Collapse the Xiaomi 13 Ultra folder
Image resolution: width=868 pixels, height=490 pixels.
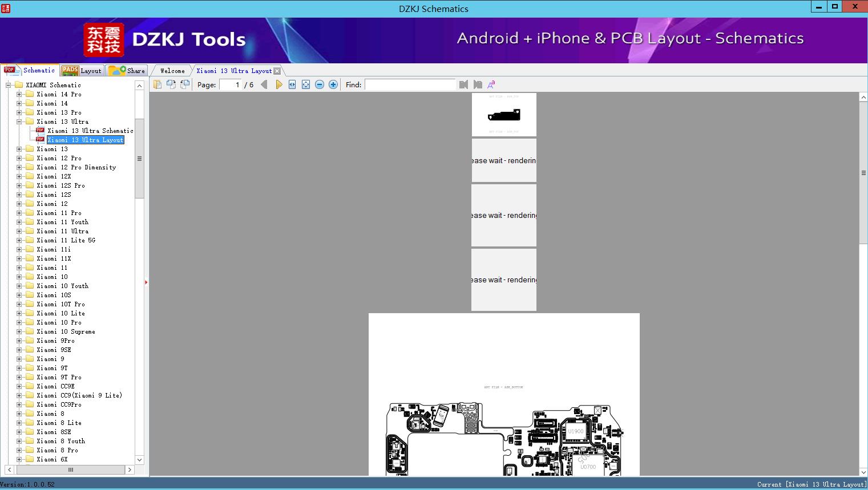tap(19, 122)
